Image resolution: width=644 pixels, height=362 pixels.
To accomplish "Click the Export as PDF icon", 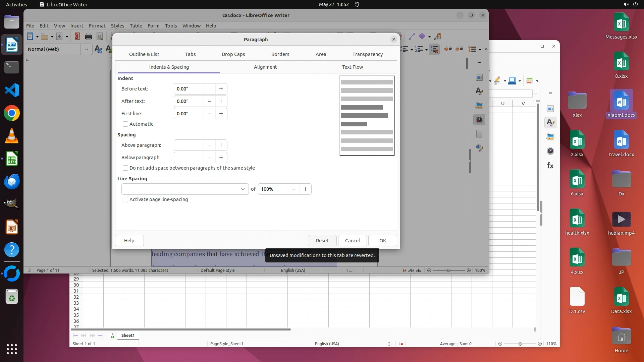I will (77, 37).
